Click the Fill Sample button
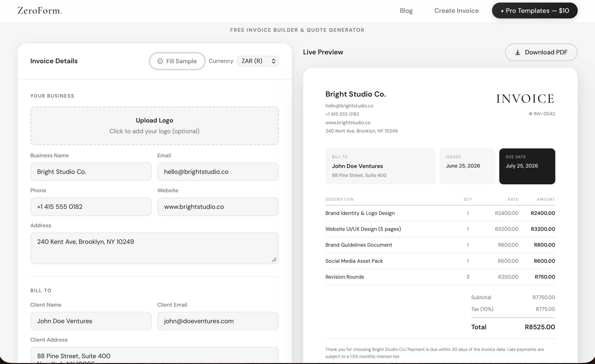The width and height of the screenshot is (595, 364). click(x=177, y=61)
